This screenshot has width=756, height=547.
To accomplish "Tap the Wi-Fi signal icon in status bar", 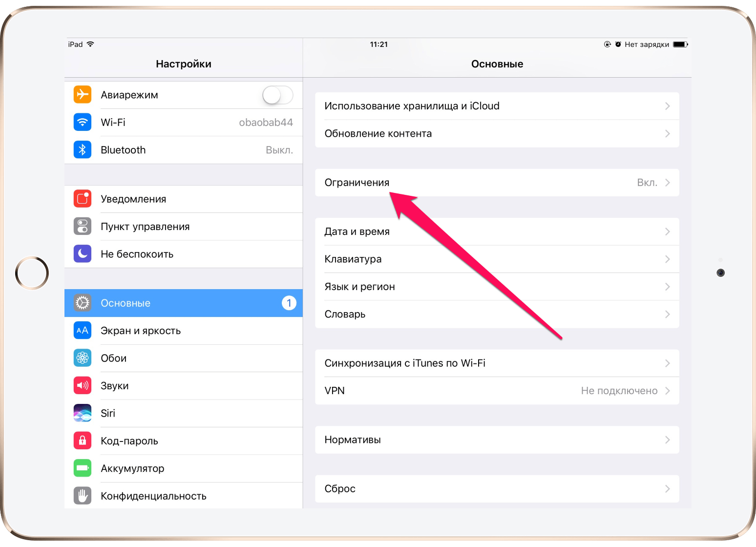I will point(90,44).
